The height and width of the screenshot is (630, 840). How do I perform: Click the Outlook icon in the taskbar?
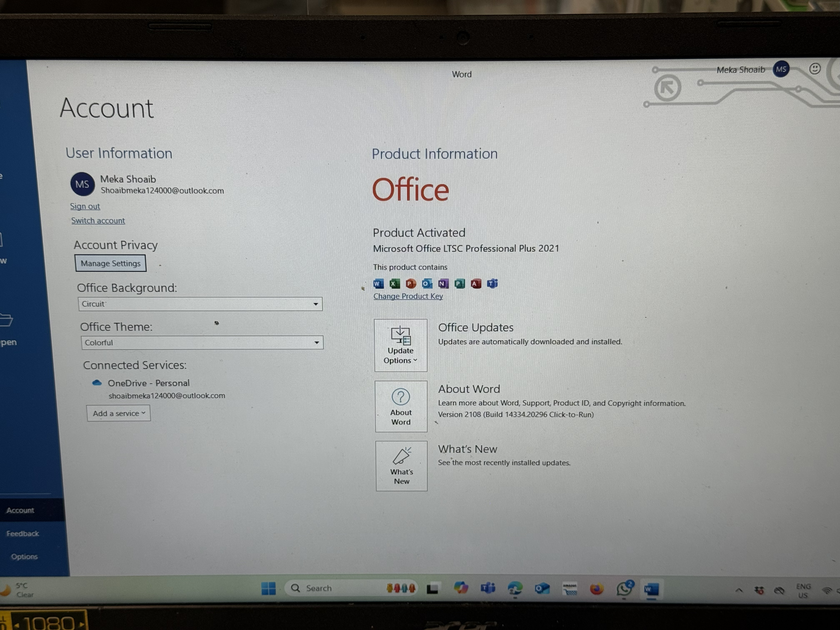[x=542, y=589]
